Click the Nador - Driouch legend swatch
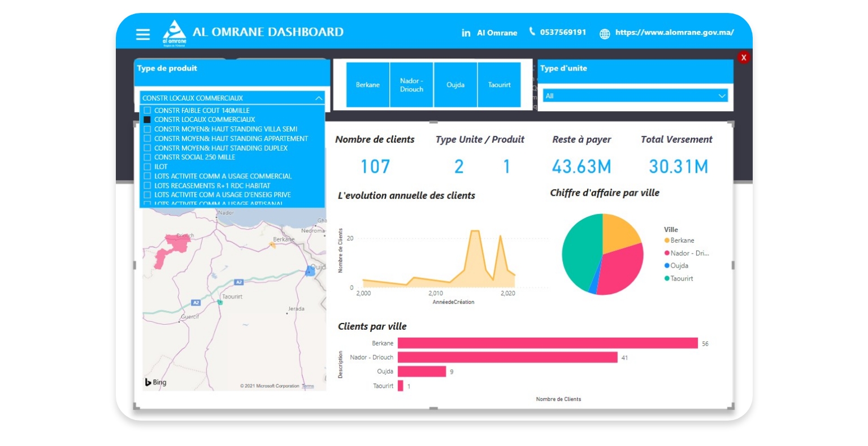The width and height of the screenshot is (868, 446). tap(667, 253)
